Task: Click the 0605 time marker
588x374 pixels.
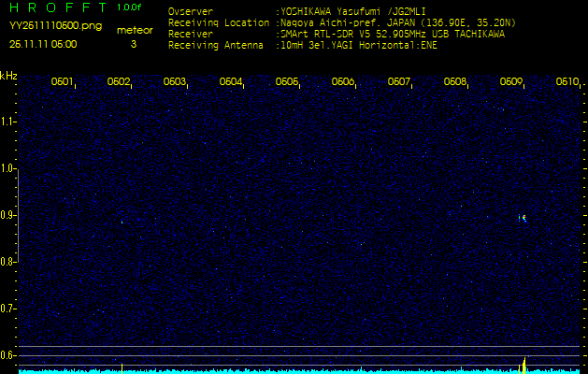Action: coord(287,82)
